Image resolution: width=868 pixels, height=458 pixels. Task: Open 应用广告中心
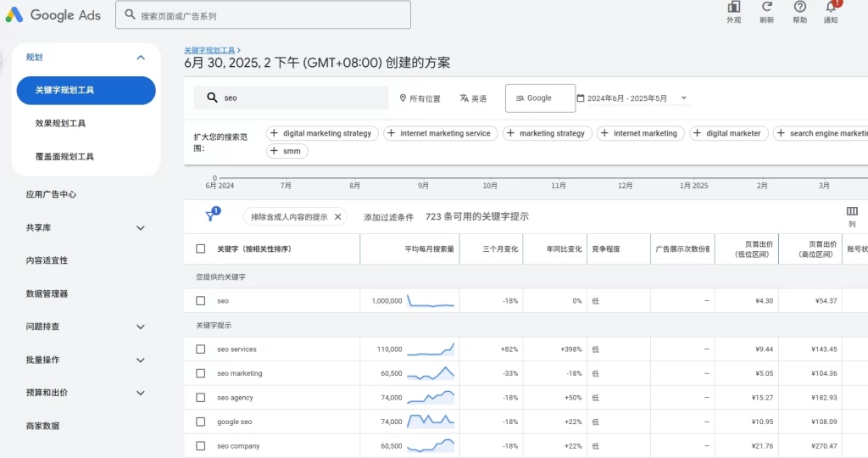[x=51, y=194]
